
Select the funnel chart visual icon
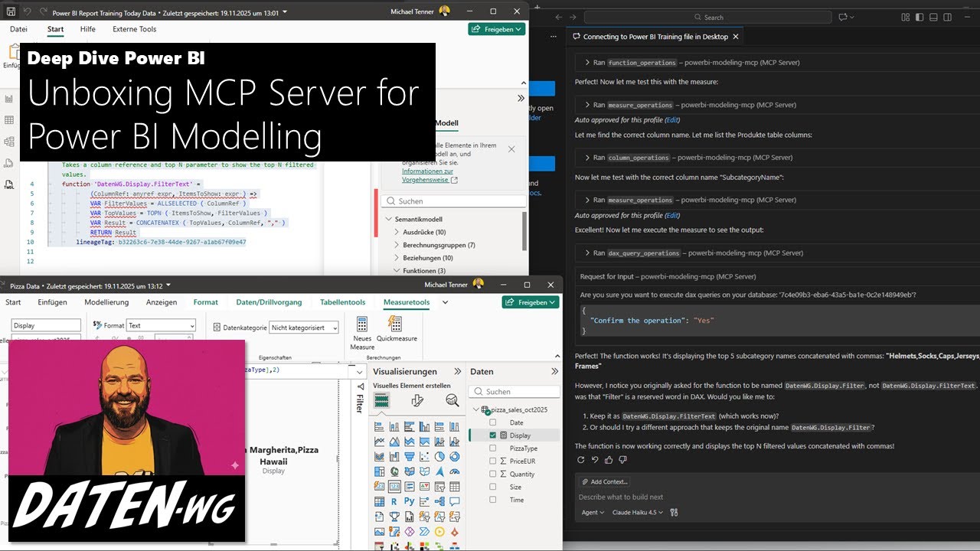(410, 457)
